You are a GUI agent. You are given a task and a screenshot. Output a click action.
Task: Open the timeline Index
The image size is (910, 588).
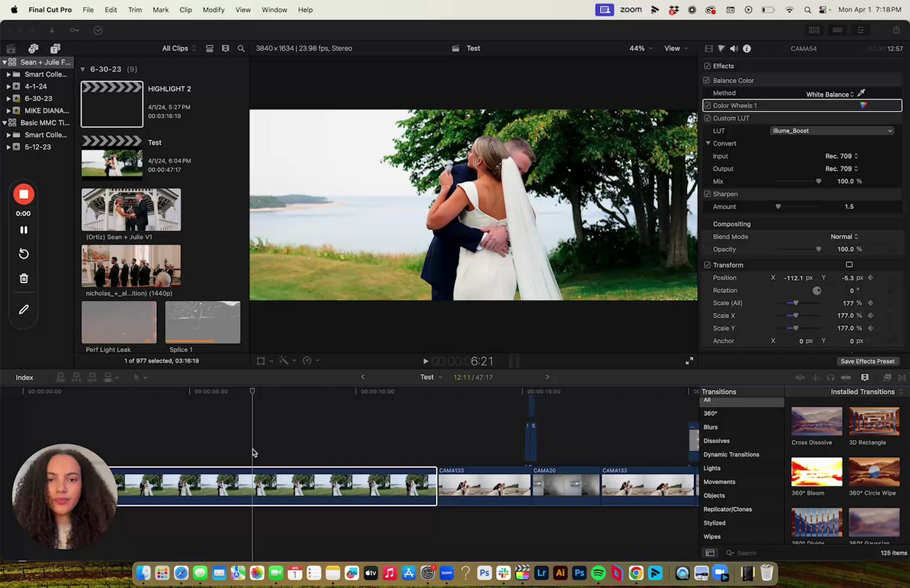[25, 378]
